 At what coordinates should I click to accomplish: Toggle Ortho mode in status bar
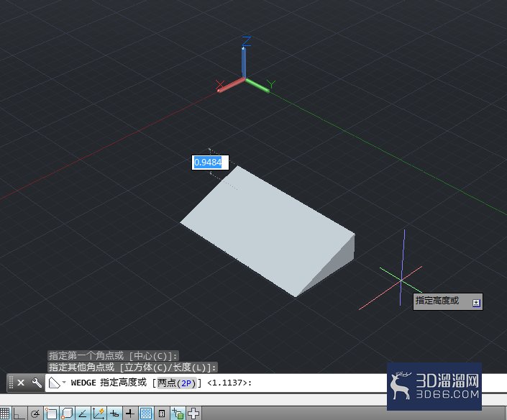pos(19,414)
